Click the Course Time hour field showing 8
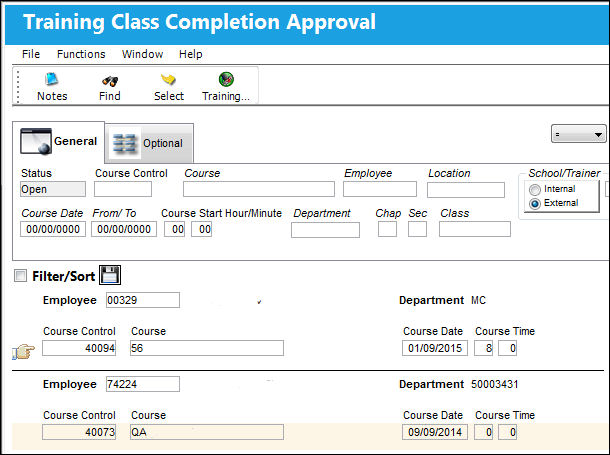This screenshot has height=455, width=610. tap(484, 348)
